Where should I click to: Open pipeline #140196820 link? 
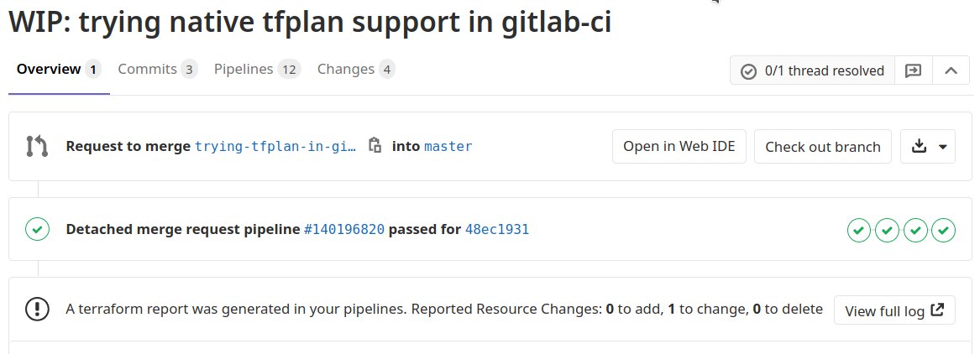[x=343, y=229]
